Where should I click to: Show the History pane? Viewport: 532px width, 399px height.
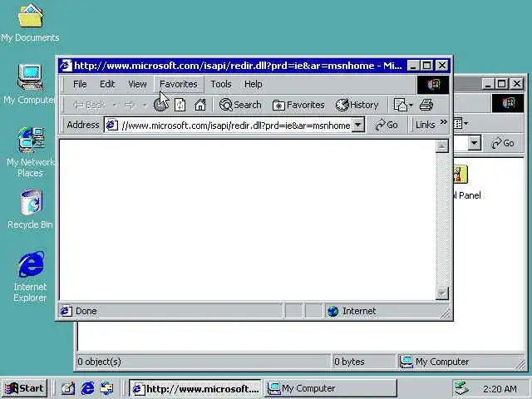[x=357, y=105]
